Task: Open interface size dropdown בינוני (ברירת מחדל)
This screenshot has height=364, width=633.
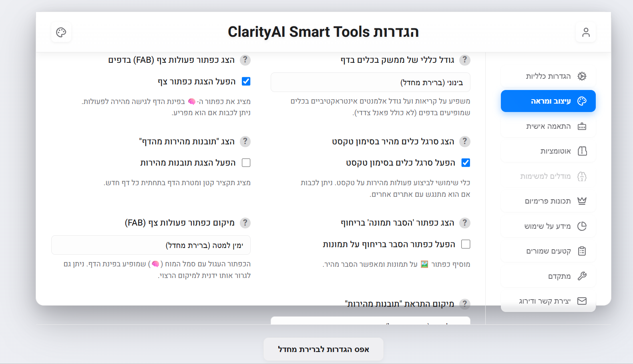Action: (x=370, y=82)
